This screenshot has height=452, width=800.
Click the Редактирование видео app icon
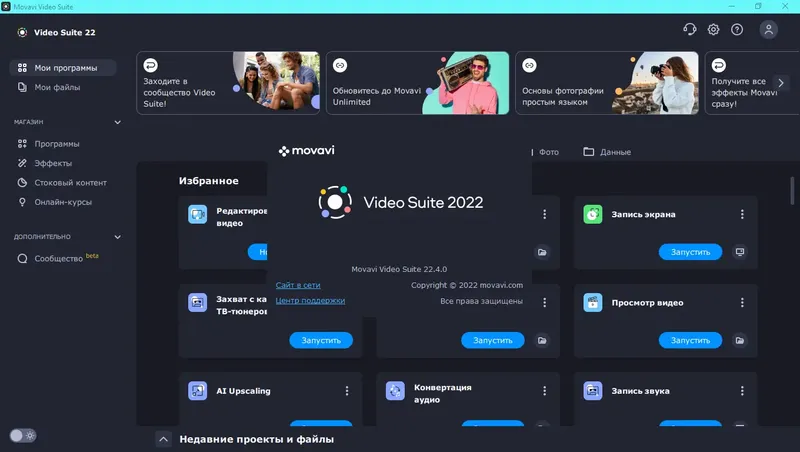197,214
